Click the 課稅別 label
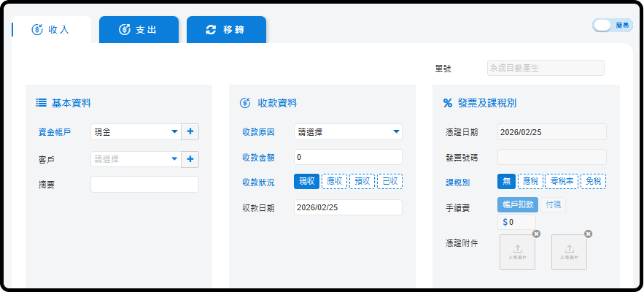The width and height of the screenshot is (644, 292). tap(457, 183)
